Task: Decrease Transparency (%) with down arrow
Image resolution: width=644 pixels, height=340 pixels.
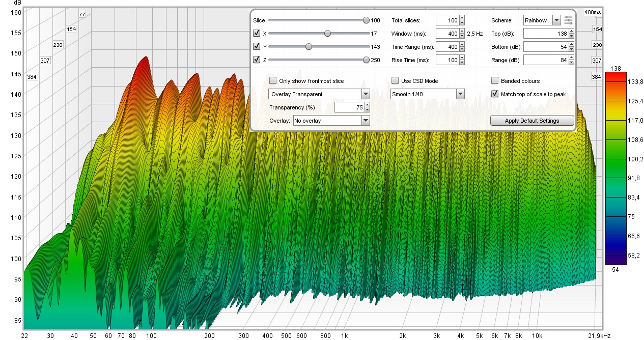Action: [x=367, y=110]
